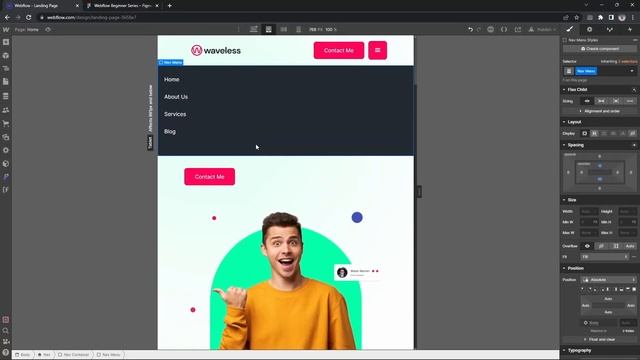Open the selector class dropdown arrow
640x360 pixels.
tap(632, 71)
